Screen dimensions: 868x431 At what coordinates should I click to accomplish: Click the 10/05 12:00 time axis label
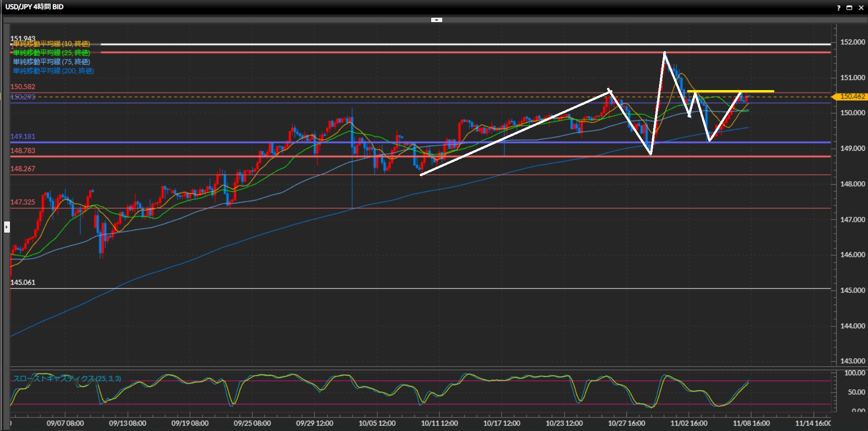(377, 423)
